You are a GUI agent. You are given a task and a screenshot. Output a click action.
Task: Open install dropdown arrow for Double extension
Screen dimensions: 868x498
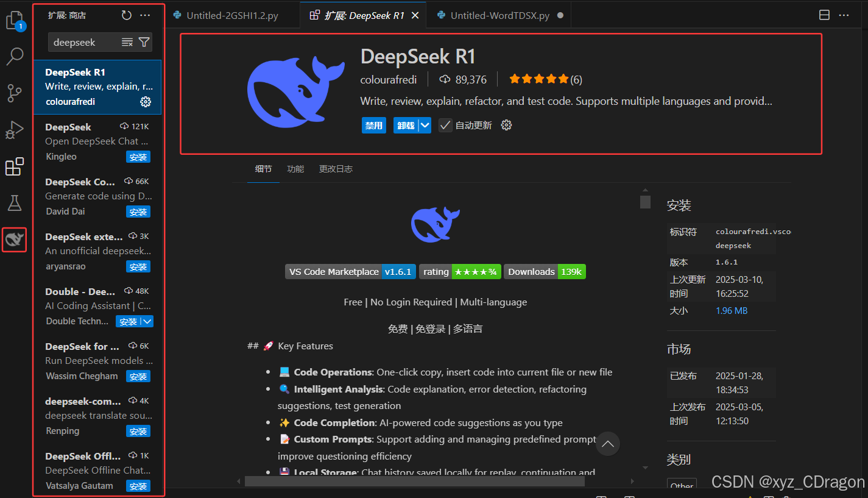point(147,321)
